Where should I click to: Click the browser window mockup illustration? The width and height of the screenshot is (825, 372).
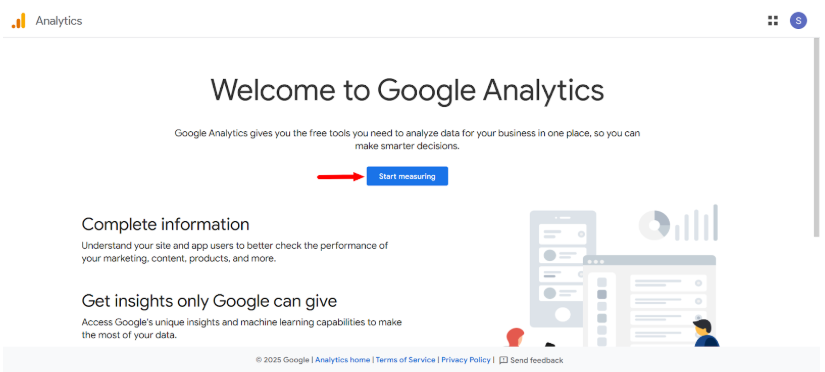(x=649, y=301)
